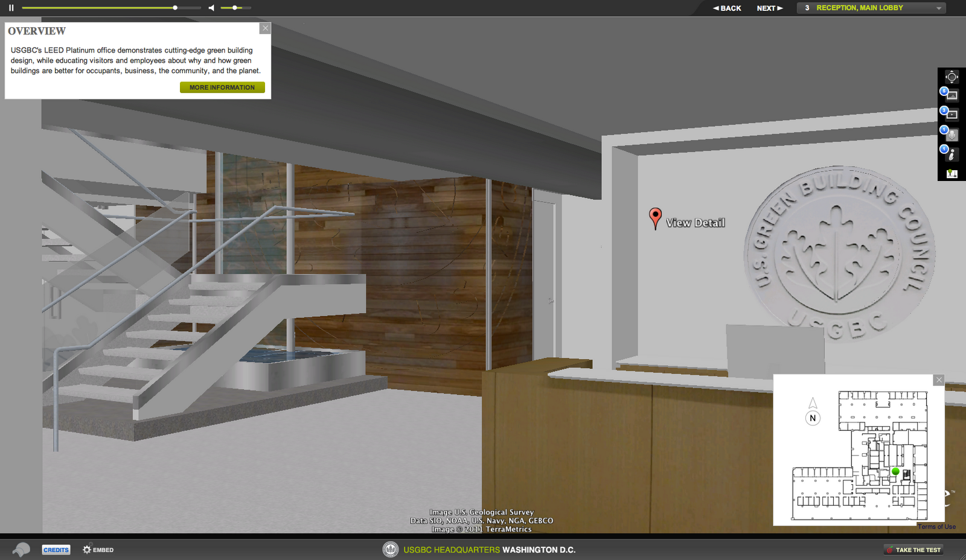
Task: Click the OVERVIEW heading text
Action: click(x=37, y=31)
